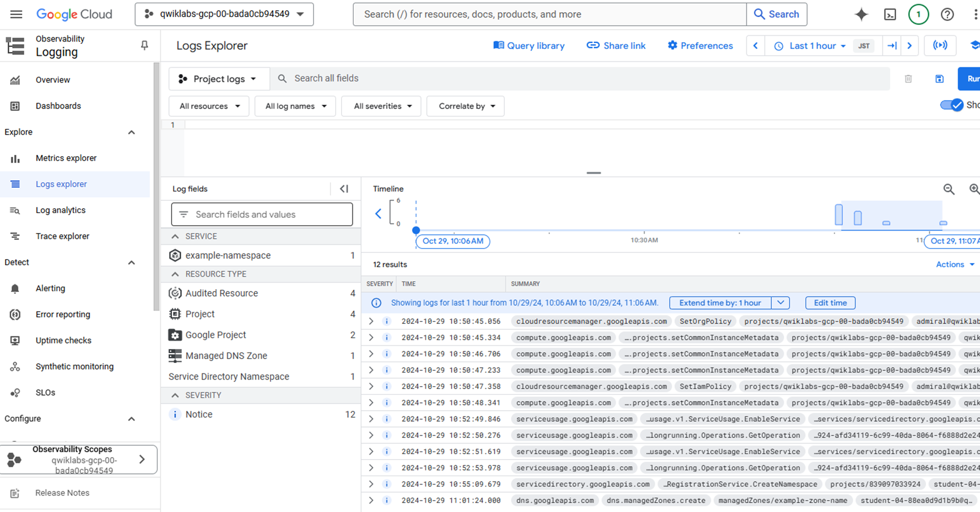980x512 pixels.
Task: Collapse the SEVERITY log fields section
Action: (175, 395)
